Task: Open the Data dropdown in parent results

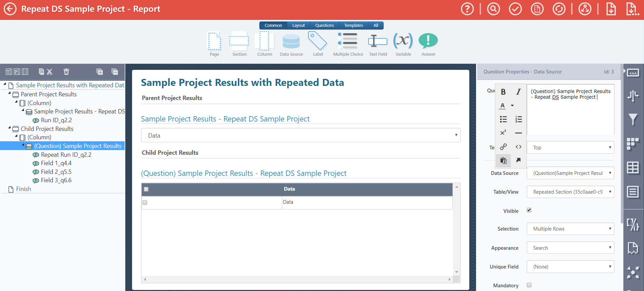Action: (301, 135)
